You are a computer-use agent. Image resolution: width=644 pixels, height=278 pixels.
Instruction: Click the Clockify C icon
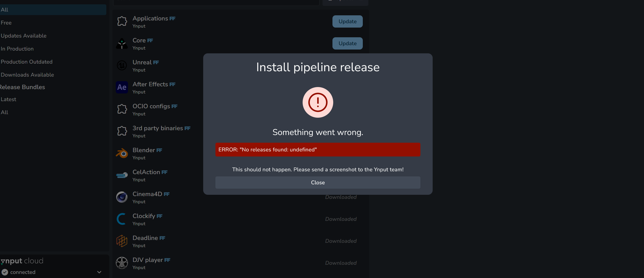tap(121, 219)
